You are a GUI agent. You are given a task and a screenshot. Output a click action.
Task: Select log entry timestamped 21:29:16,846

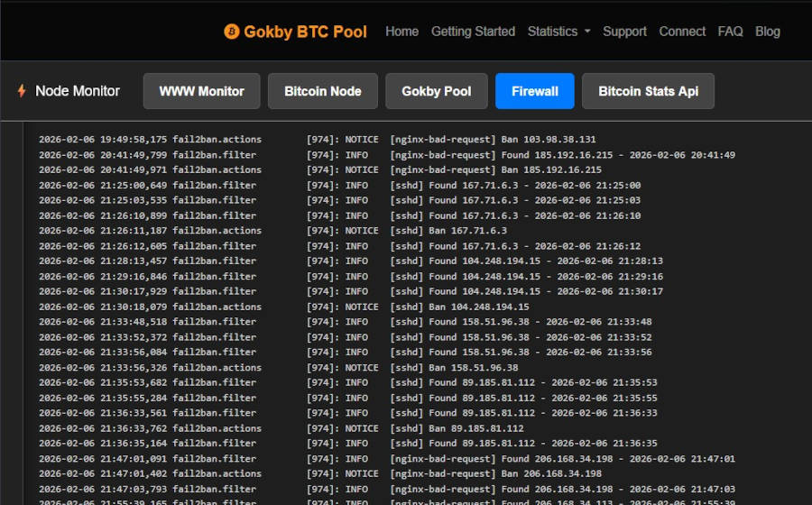(351, 276)
